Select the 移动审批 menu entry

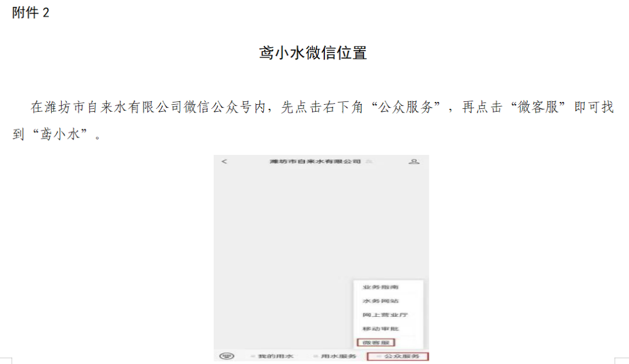(380, 328)
